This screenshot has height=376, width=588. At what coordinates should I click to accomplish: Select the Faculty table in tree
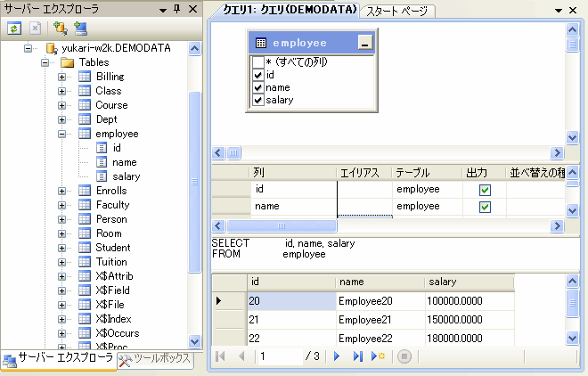[112, 205]
